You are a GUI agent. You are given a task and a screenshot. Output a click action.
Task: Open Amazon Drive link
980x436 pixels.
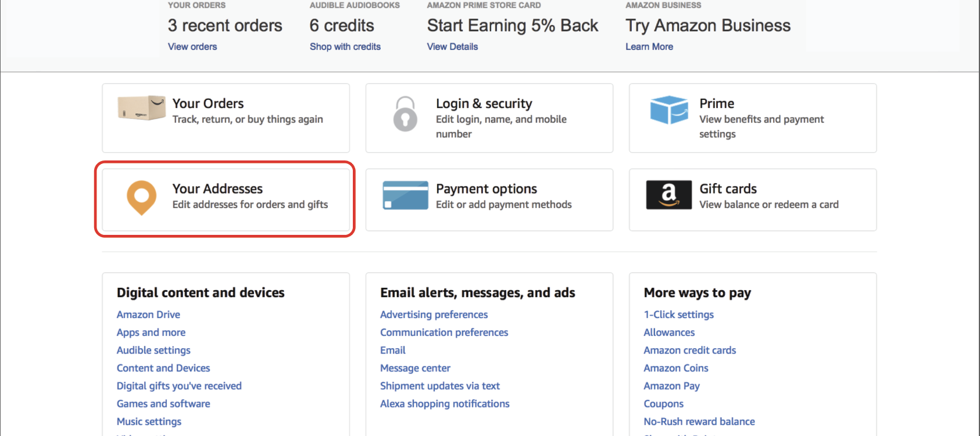pos(148,315)
